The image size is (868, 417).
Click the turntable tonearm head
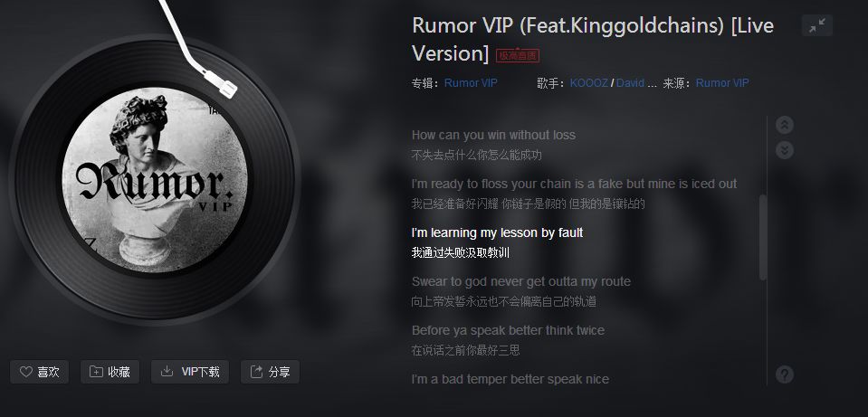tap(222, 83)
